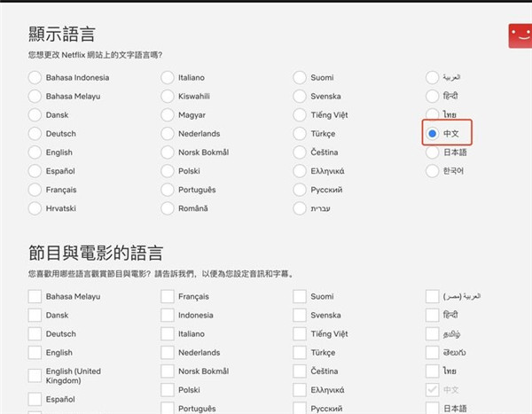Pick Français as the display language
This screenshot has width=532, height=414.
35,190
